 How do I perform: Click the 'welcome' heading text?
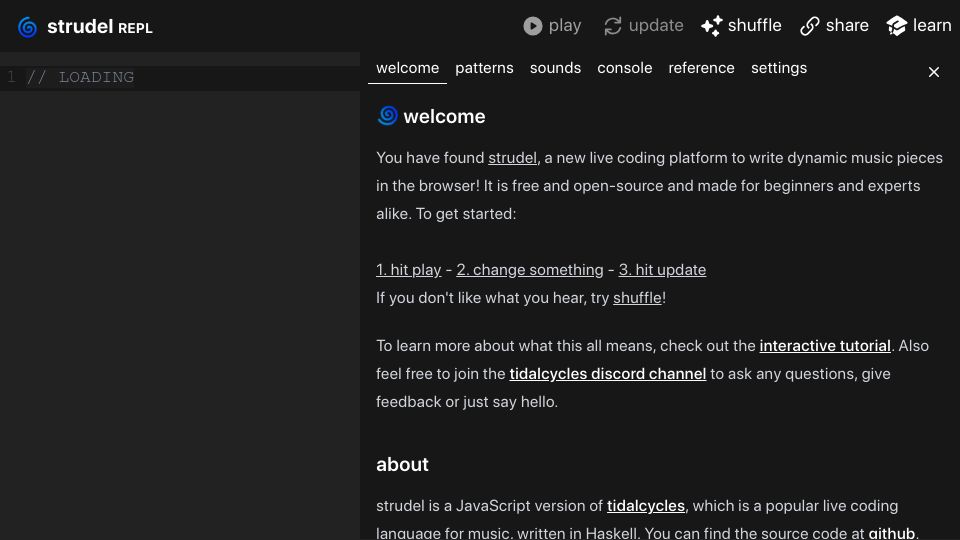click(x=444, y=116)
